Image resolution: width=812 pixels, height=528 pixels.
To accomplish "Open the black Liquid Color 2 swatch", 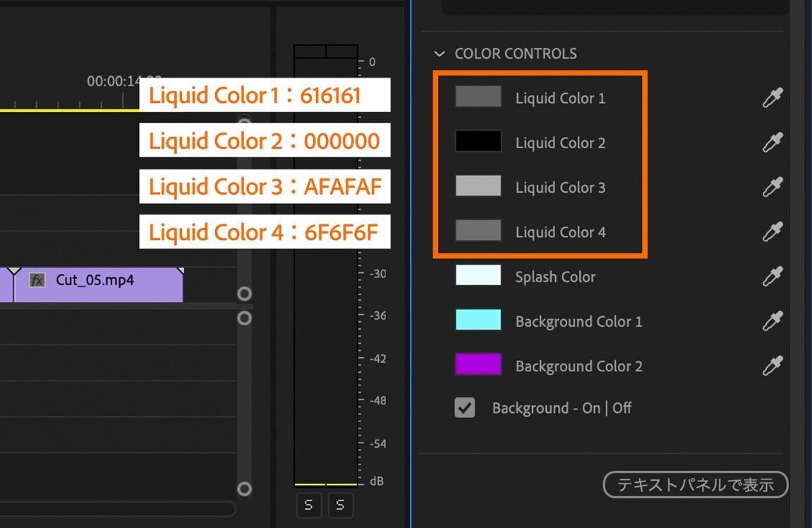I will tap(478, 141).
